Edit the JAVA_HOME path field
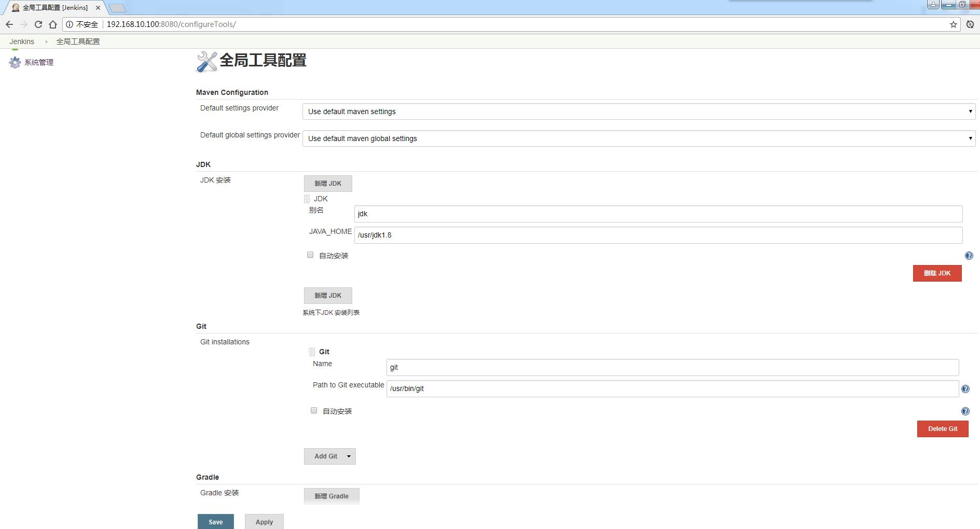Image resolution: width=980 pixels, height=529 pixels. (x=658, y=235)
